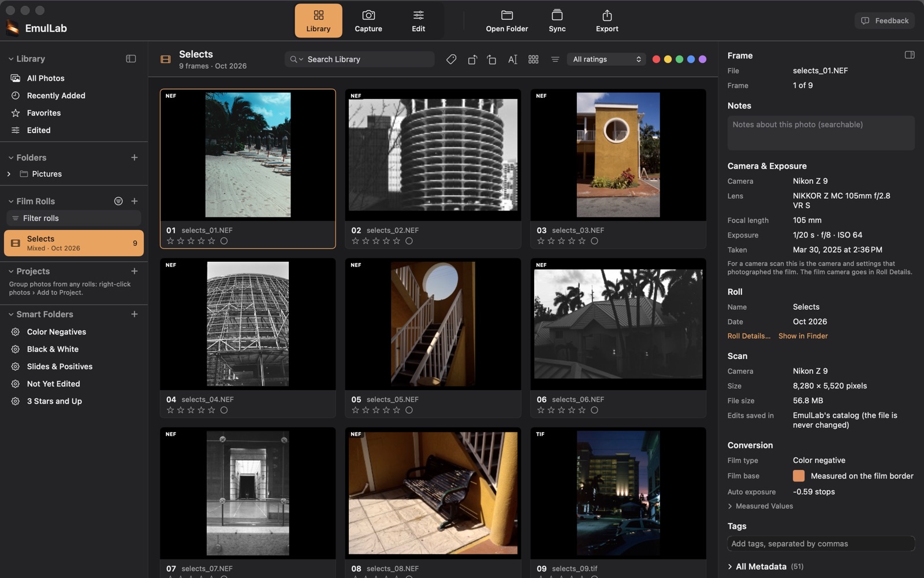Screen dimensions: 924x578
Task: Add a new smart folder
Action: (x=134, y=314)
